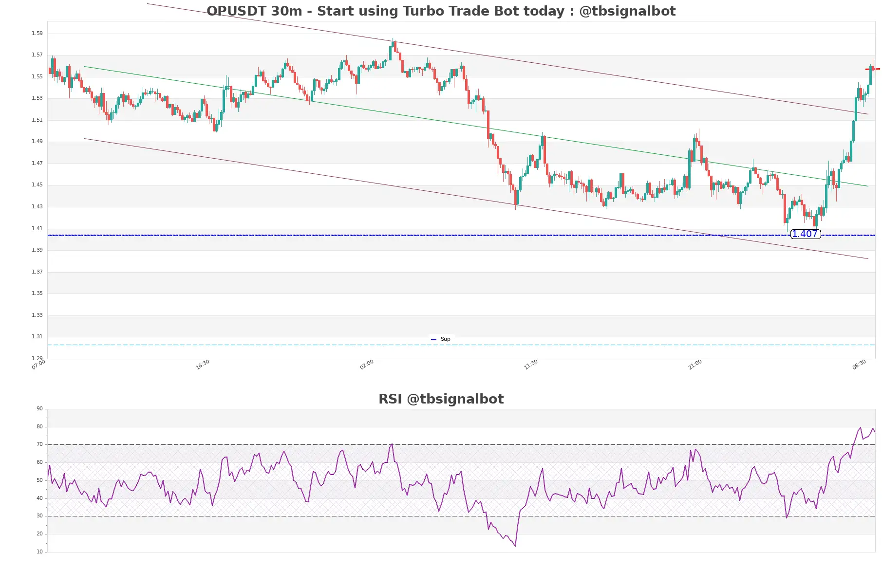The height and width of the screenshot is (588, 882).
Task: Click the 06:30 time axis label
Action: click(859, 365)
